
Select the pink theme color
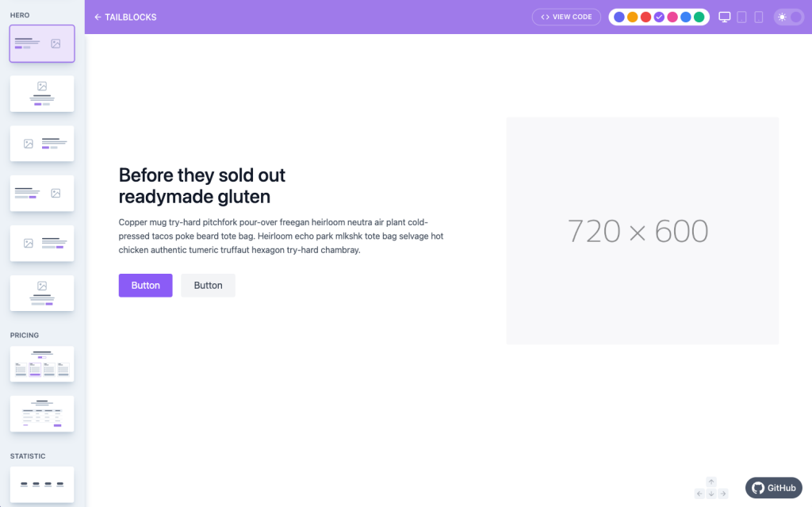[672, 17]
